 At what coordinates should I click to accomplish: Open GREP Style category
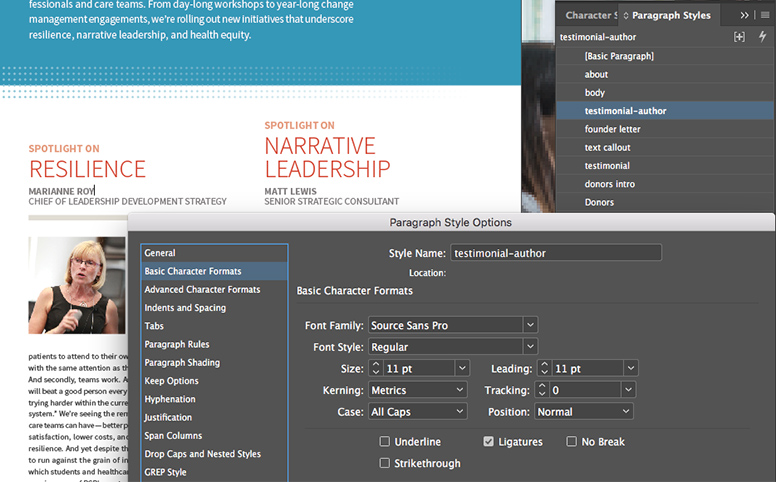click(x=214, y=473)
